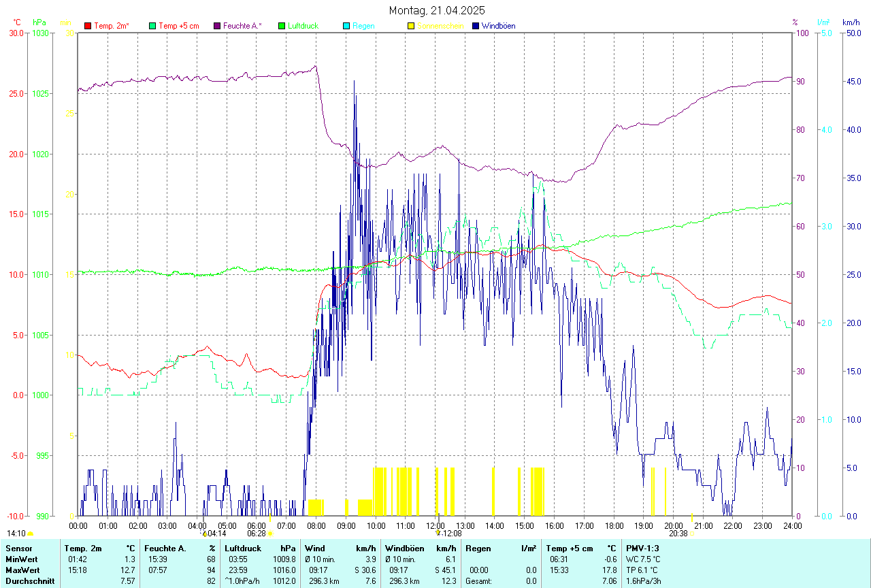Image resolution: width=871 pixels, height=588 pixels.
Task: Click the minimum temperature value '1.3'
Action: [130, 559]
